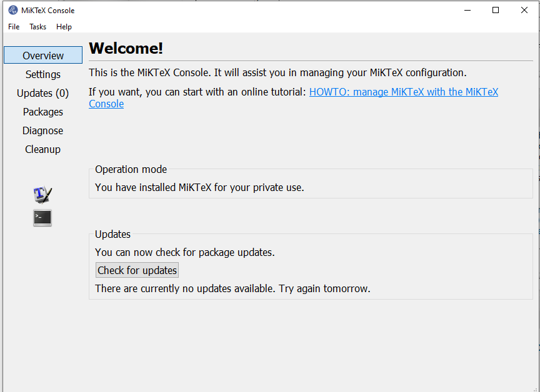Click 'You have installed MiKTeX for your private use.'
540x392 pixels.
[200, 187]
